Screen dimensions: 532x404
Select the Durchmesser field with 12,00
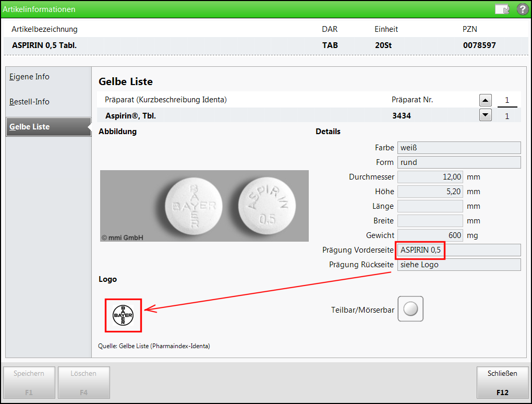[430, 177]
